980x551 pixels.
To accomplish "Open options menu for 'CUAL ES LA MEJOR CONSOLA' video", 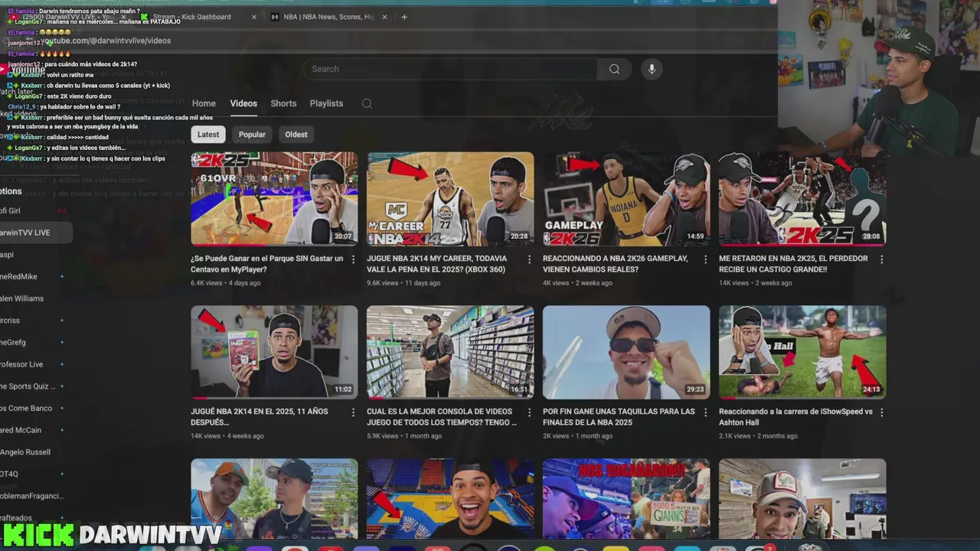I will (529, 412).
